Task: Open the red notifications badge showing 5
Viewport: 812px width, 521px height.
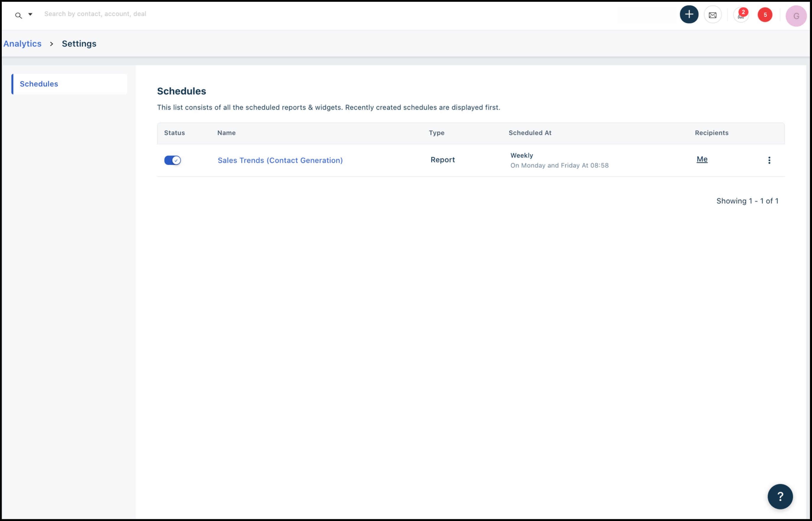Action: tap(765, 15)
